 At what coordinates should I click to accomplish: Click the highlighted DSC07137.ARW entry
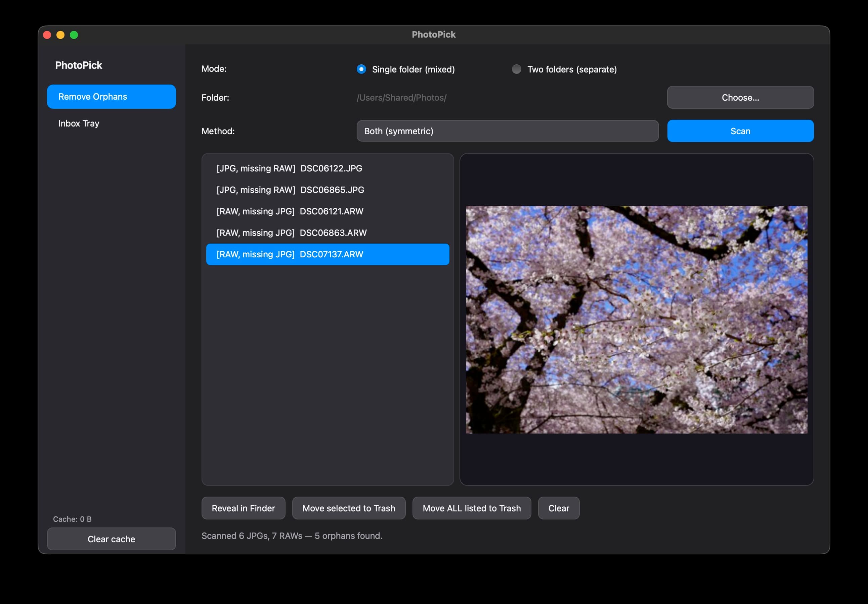[x=328, y=254]
